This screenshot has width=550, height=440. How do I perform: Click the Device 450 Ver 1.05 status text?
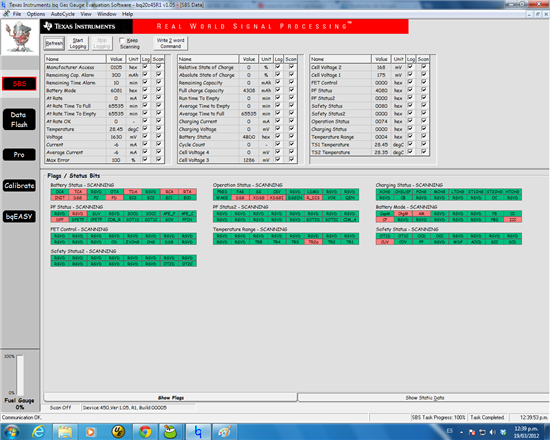[125, 407]
